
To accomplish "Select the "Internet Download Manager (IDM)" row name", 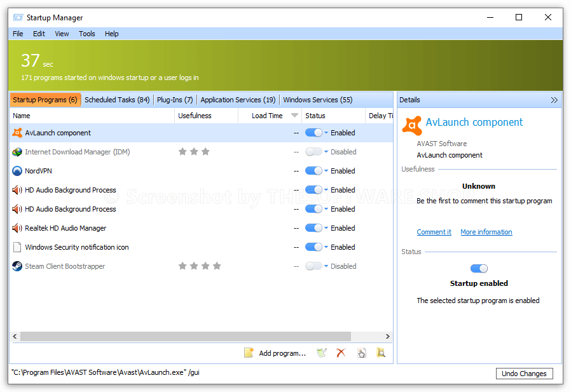I will (78, 152).
